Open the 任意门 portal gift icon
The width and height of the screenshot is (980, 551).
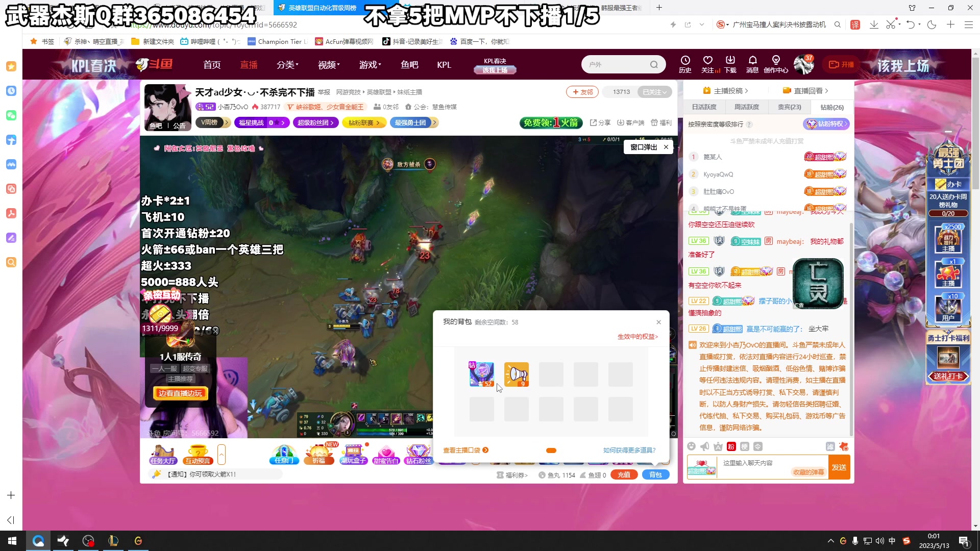[284, 454]
